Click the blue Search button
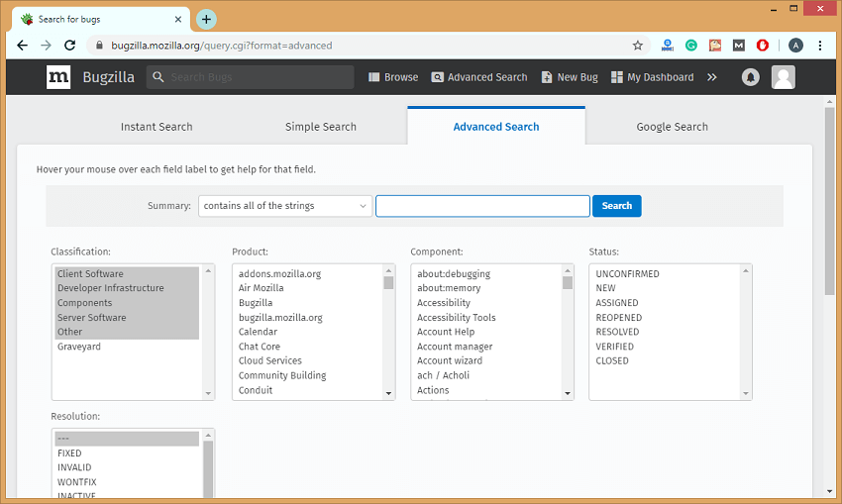This screenshot has height=504, width=842. tap(616, 206)
